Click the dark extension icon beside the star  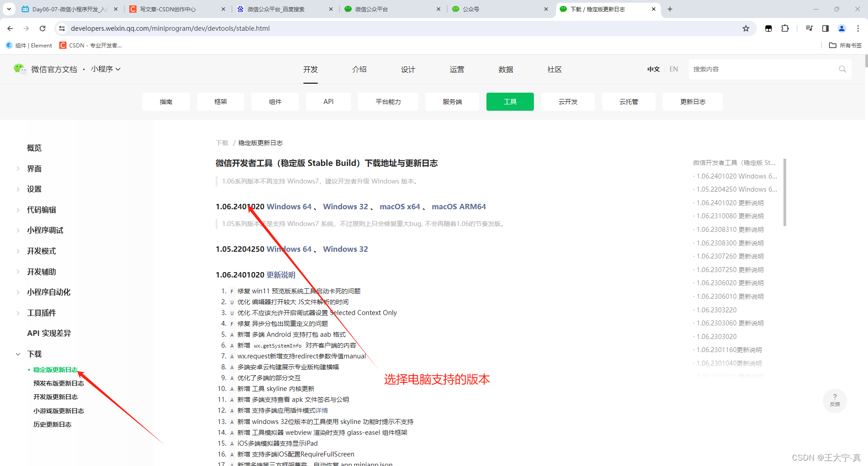(x=769, y=28)
